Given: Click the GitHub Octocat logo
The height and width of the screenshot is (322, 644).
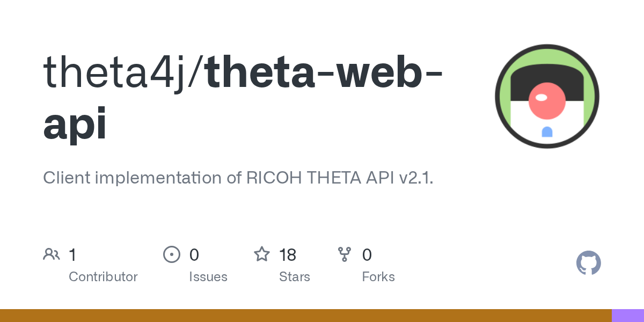Looking at the screenshot, I should tap(588, 263).
